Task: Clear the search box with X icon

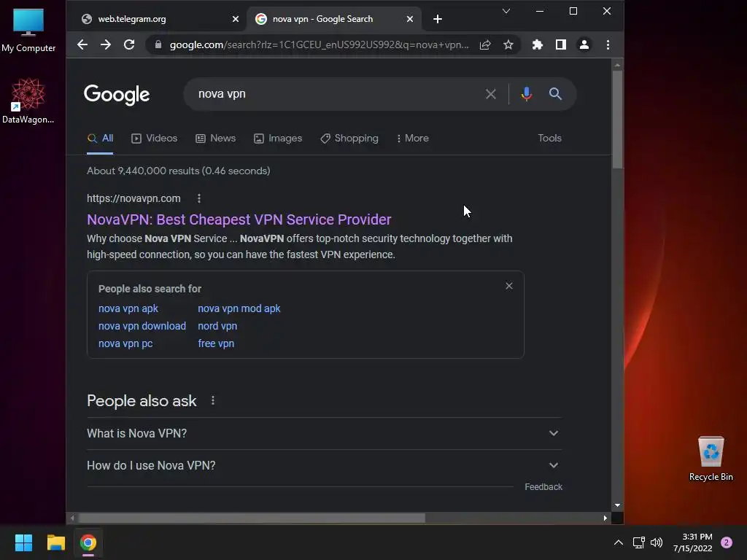Action: point(491,94)
